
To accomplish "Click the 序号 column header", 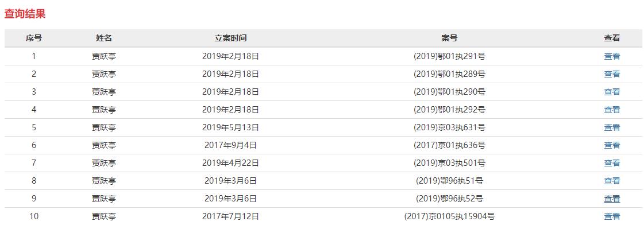I will click(x=34, y=38).
